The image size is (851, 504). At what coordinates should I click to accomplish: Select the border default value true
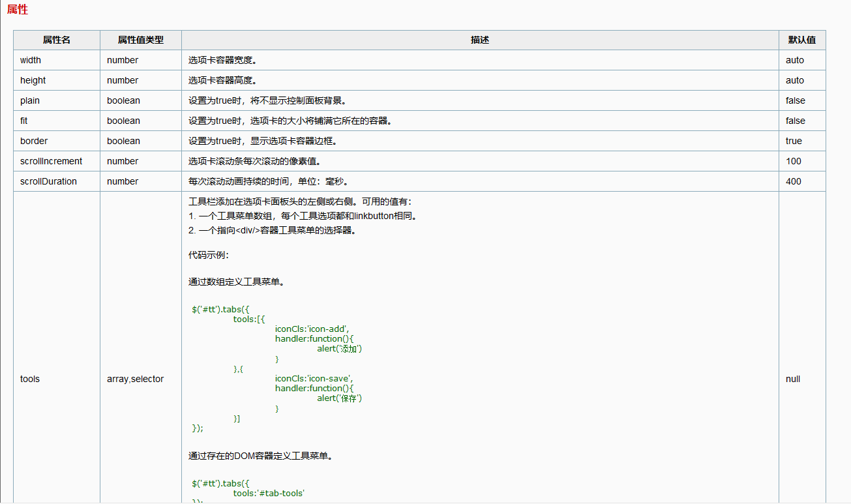pos(791,141)
